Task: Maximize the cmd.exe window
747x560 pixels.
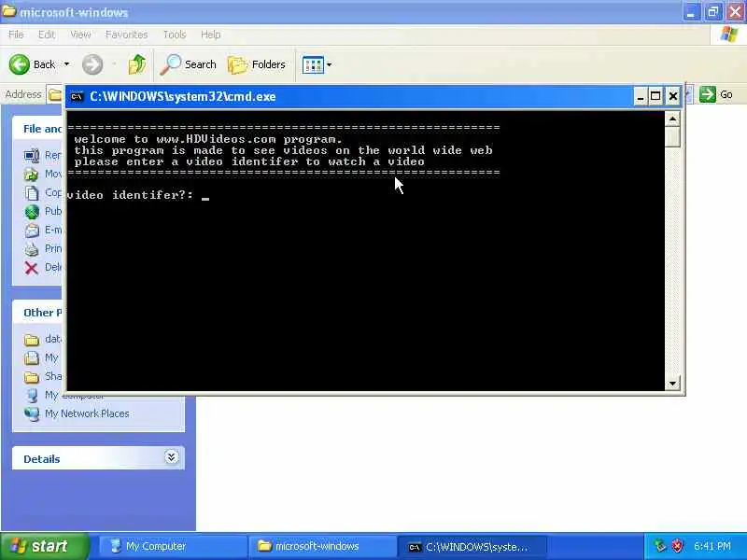Action: point(655,97)
